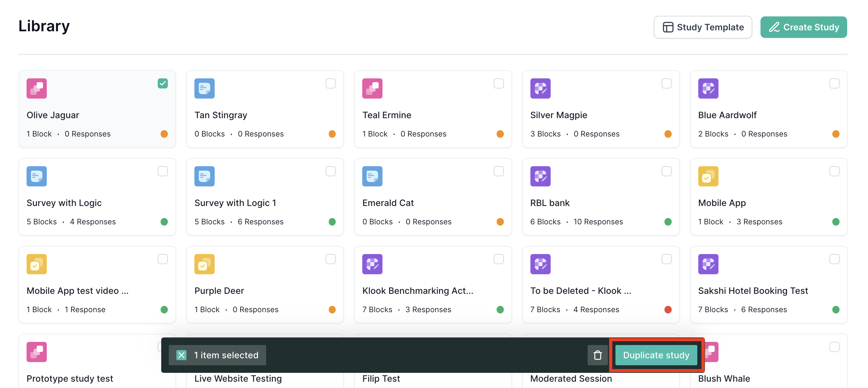868x388 pixels.
Task: Click the Library page heading
Action: 44,26
